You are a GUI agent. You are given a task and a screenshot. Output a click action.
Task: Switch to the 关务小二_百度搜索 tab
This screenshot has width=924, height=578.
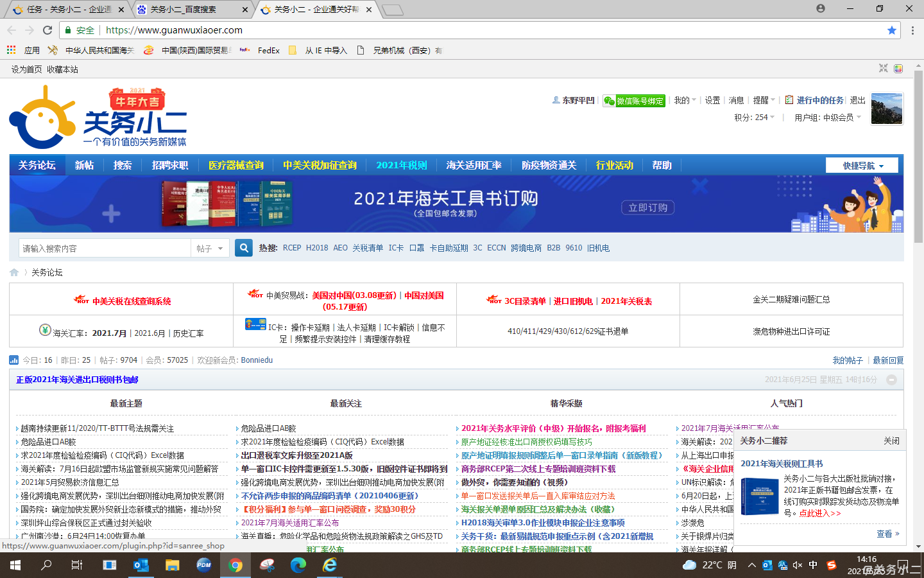[191, 10]
